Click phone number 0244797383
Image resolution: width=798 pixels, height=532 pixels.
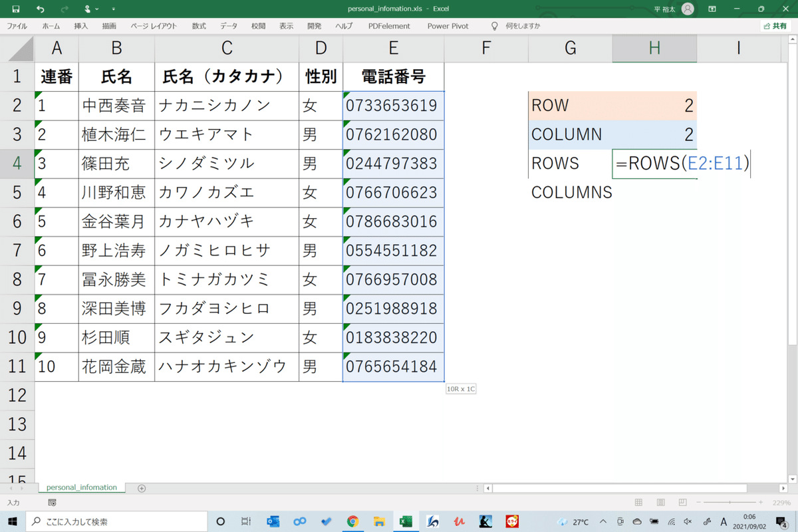pyautogui.click(x=394, y=164)
